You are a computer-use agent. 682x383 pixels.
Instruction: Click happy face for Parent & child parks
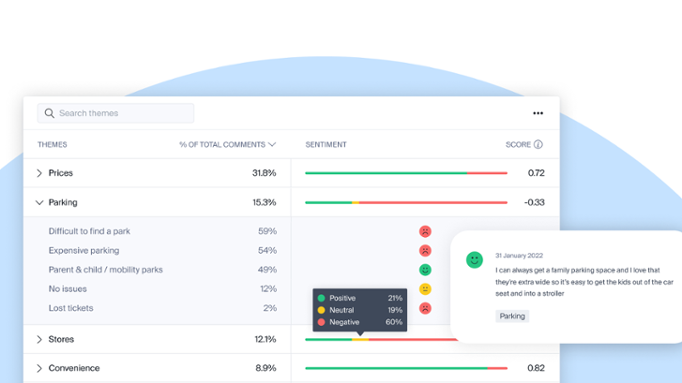(x=425, y=270)
